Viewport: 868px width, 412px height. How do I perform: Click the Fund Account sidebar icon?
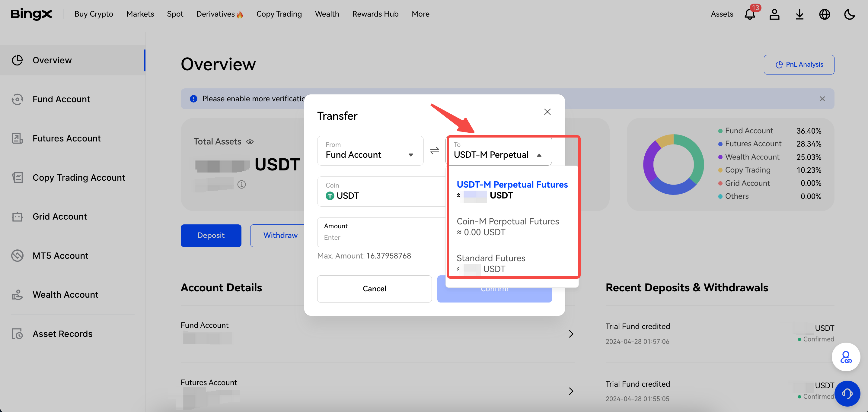tap(17, 99)
